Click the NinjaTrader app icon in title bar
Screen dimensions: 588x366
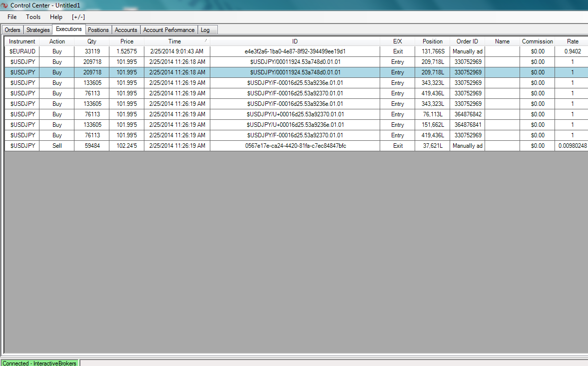pos(4,5)
